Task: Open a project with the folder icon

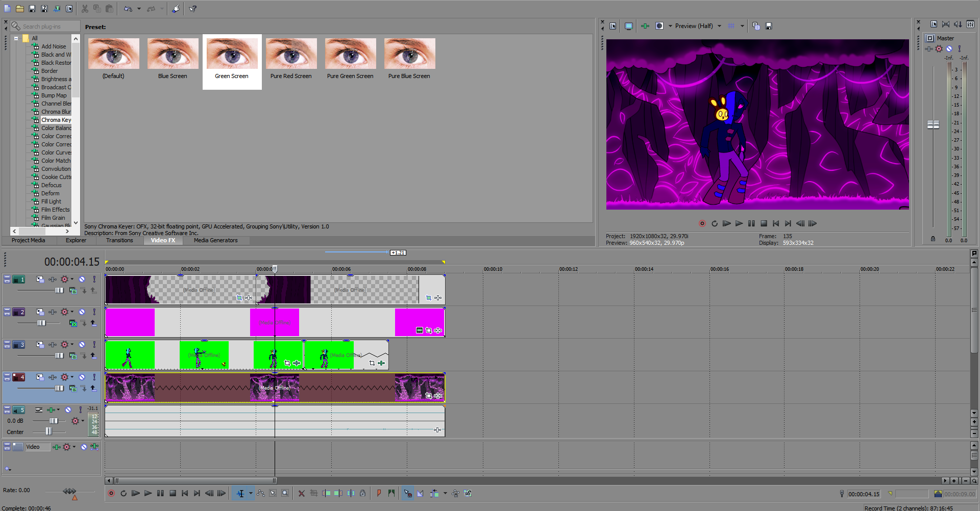Action: coord(20,9)
